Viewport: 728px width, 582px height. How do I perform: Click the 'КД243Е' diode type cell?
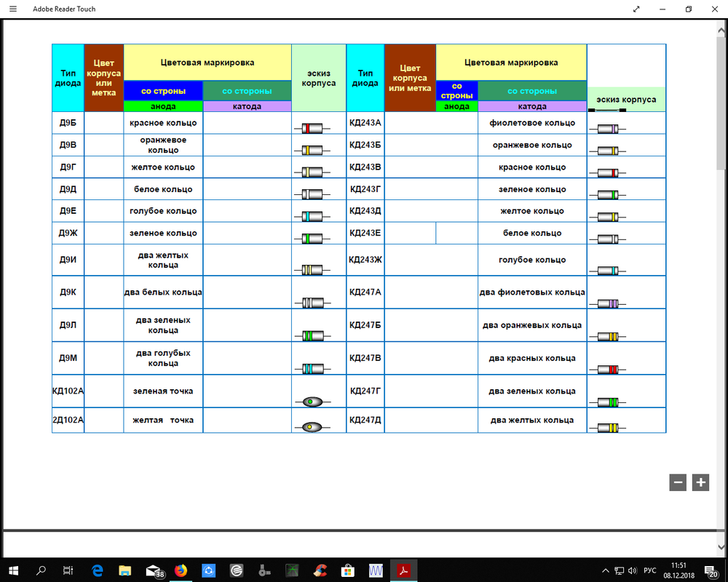365,233
